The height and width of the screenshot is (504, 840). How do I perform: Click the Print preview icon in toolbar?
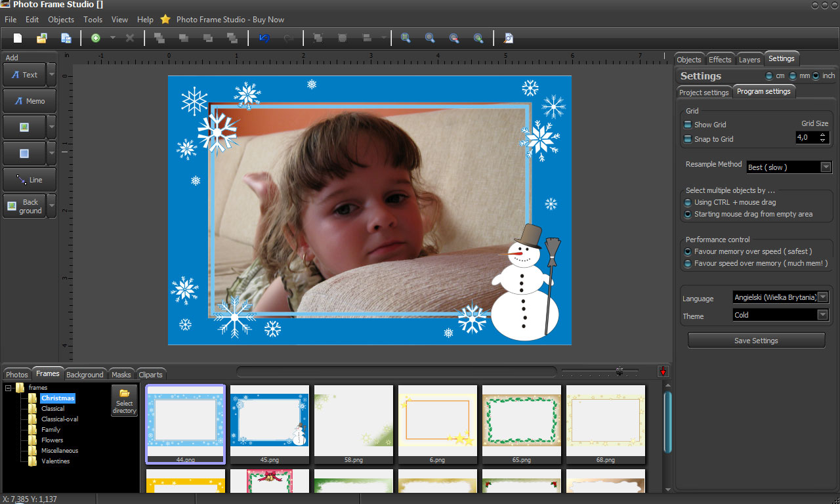click(x=508, y=38)
